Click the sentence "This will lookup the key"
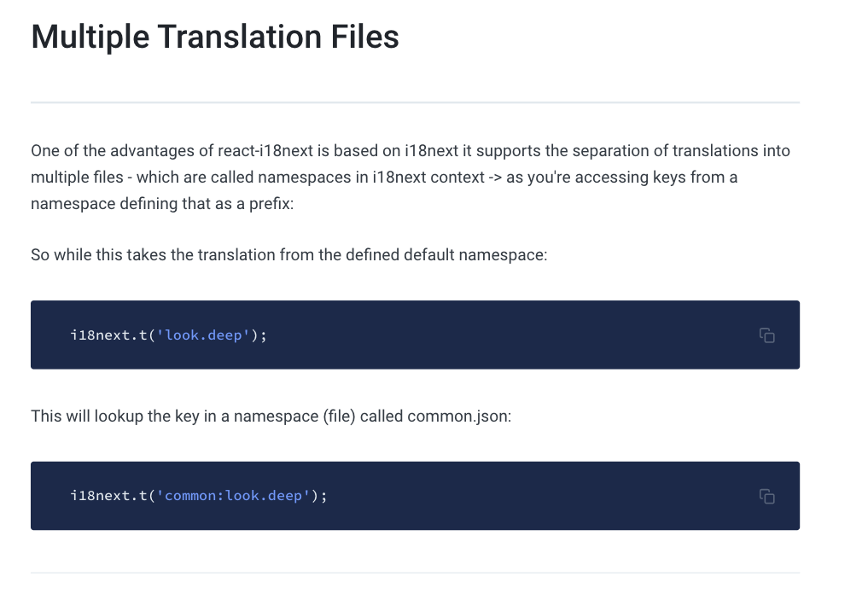The height and width of the screenshot is (600, 868). point(271,417)
